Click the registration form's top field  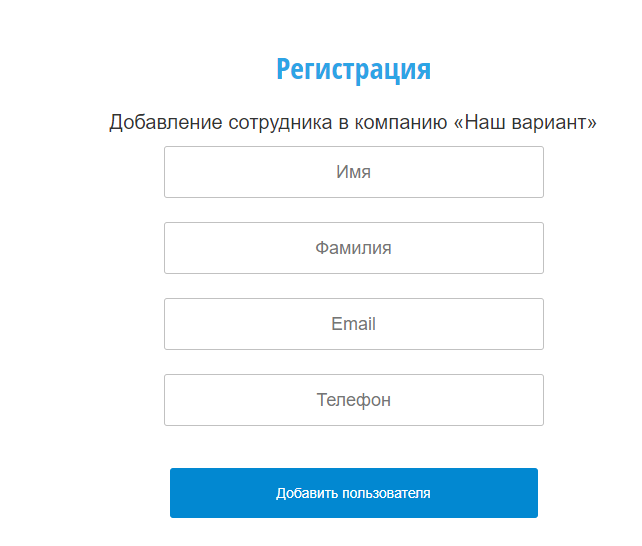pyautogui.click(x=353, y=172)
